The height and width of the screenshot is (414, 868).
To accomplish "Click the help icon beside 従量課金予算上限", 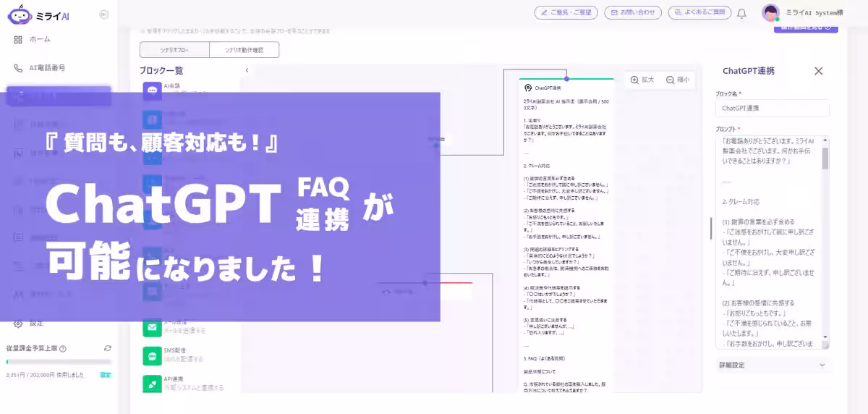I will tap(63, 349).
